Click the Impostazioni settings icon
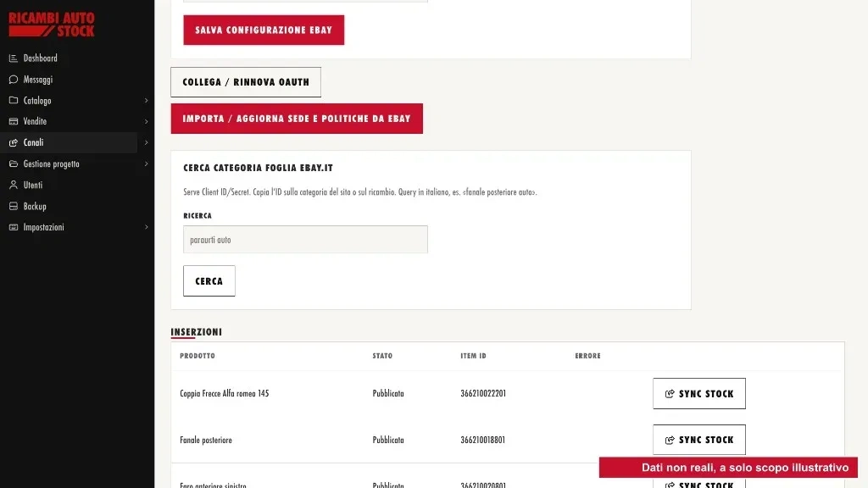The image size is (868, 488). tap(14, 227)
